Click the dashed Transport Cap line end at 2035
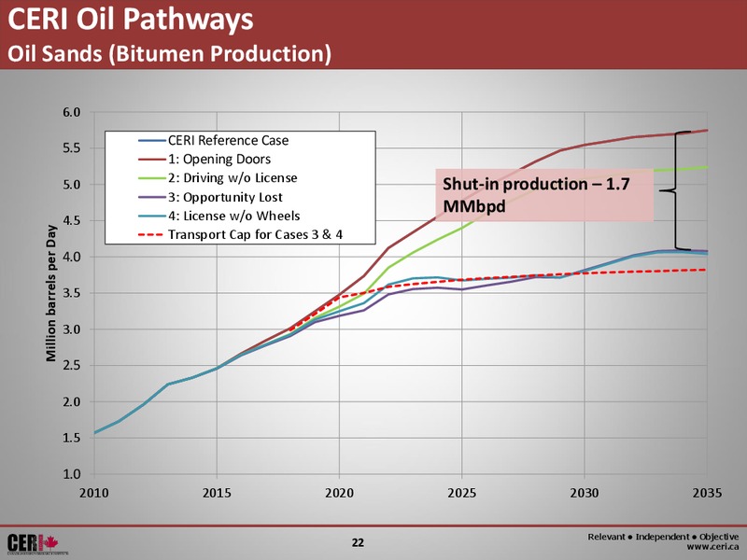This screenshot has width=747, height=560. point(707,270)
